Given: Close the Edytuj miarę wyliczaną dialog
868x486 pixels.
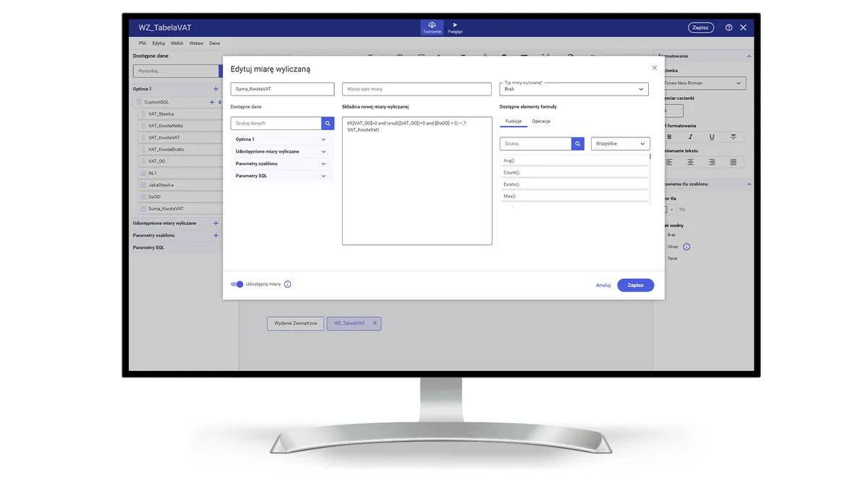Looking at the screenshot, I should coord(655,68).
